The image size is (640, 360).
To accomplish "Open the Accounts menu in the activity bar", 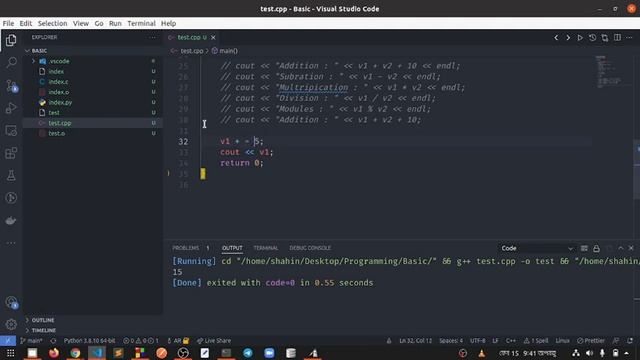I will pyautogui.click(x=11, y=302).
